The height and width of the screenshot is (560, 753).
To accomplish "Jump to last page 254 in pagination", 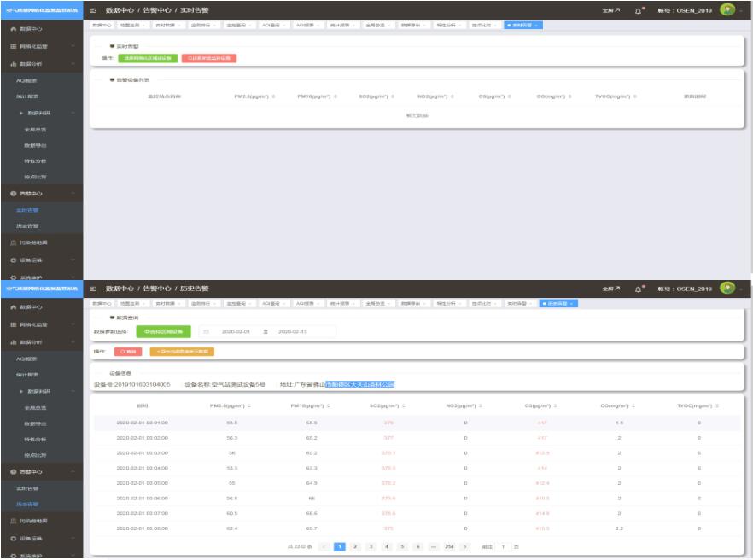I will [x=447, y=545].
